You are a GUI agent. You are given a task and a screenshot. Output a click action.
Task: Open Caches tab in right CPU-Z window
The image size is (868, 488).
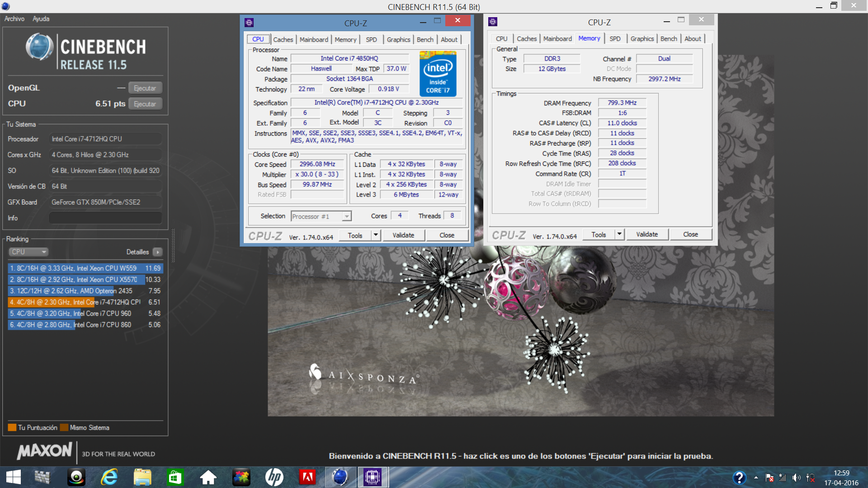(x=527, y=39)
